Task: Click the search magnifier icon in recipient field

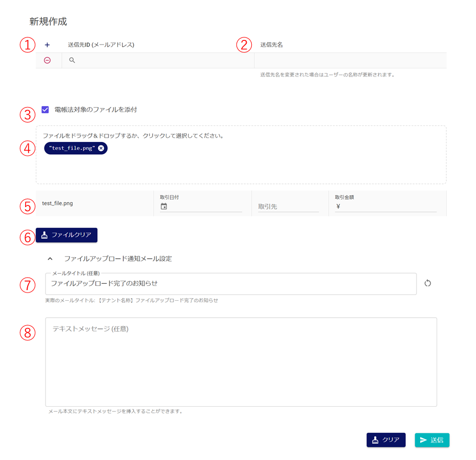Action: 72,60
